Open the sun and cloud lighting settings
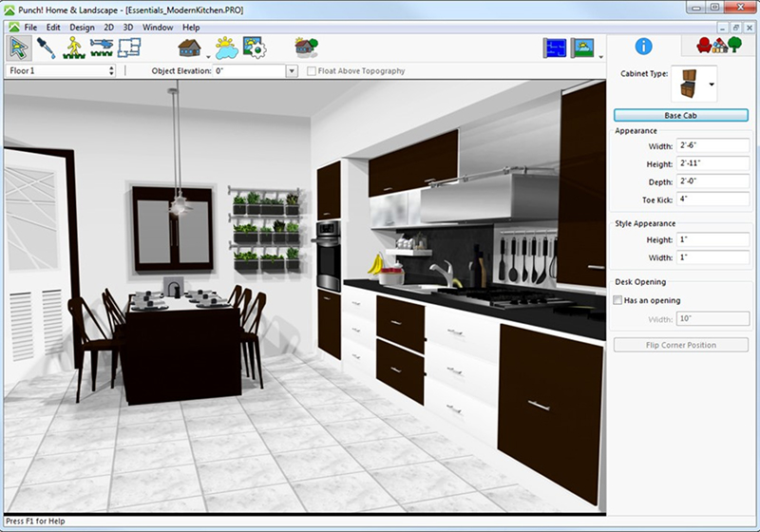Screen dimensions: 760x532 point(226,47)
